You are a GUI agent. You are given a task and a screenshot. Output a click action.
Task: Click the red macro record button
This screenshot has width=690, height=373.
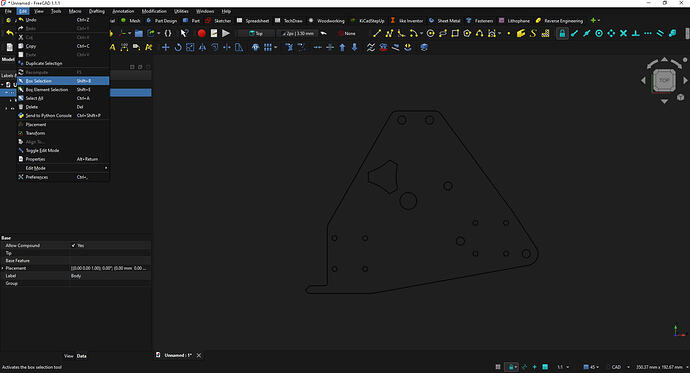[x=202, y=33]
